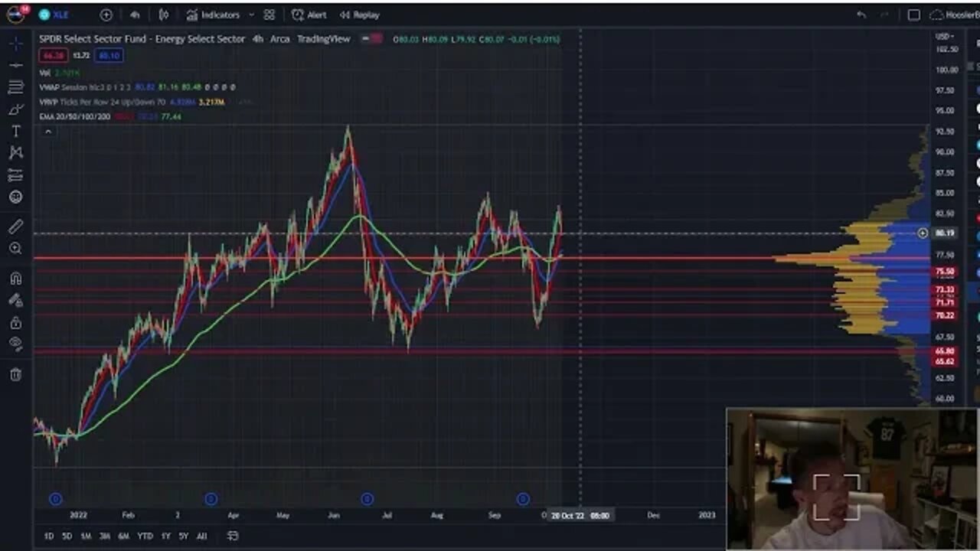The height and width of the screenshot is (551, 980).
Task: Click the earnings marker near October
Action: point(523,499)
